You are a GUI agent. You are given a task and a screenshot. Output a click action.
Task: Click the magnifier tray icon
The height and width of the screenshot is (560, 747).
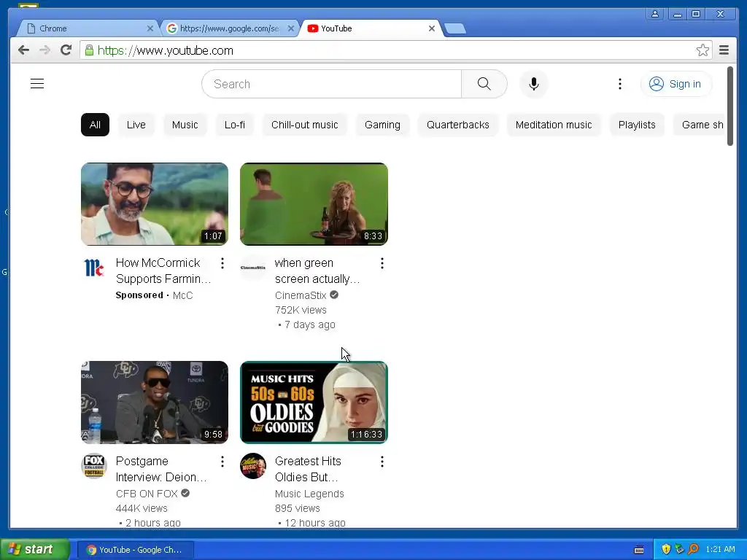693,549
